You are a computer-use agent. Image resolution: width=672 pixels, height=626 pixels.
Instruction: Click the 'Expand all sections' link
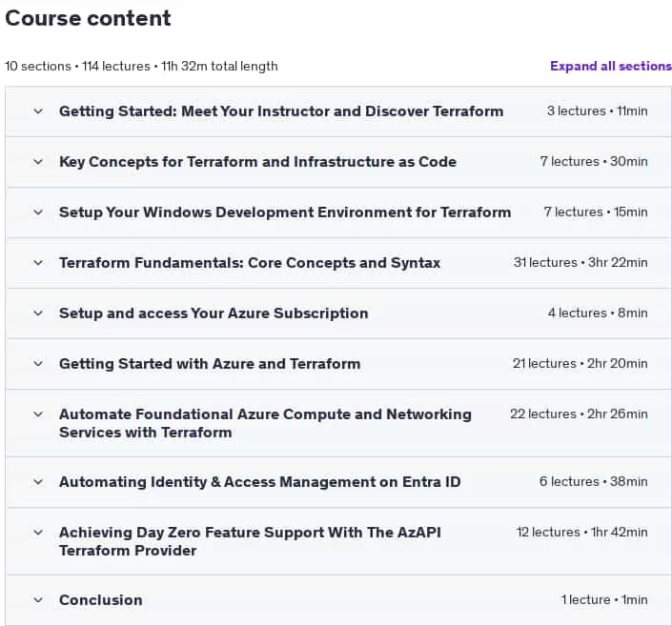611,66
